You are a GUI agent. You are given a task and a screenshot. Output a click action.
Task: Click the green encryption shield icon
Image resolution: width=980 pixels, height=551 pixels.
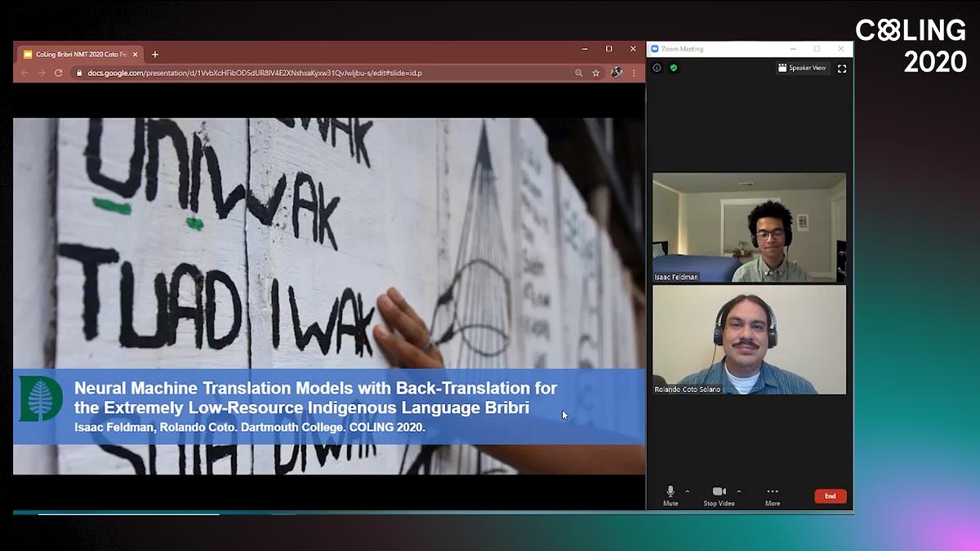[x=673, y=68]
